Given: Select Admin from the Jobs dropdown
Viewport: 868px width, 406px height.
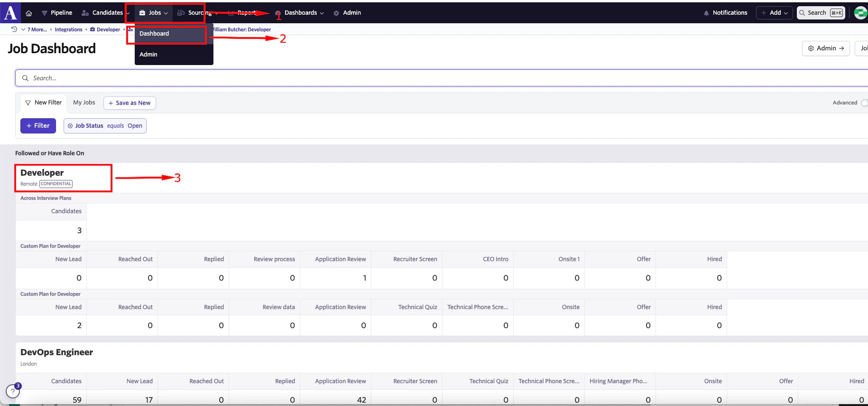Looking at the screenshot, I should pos(174,55).
